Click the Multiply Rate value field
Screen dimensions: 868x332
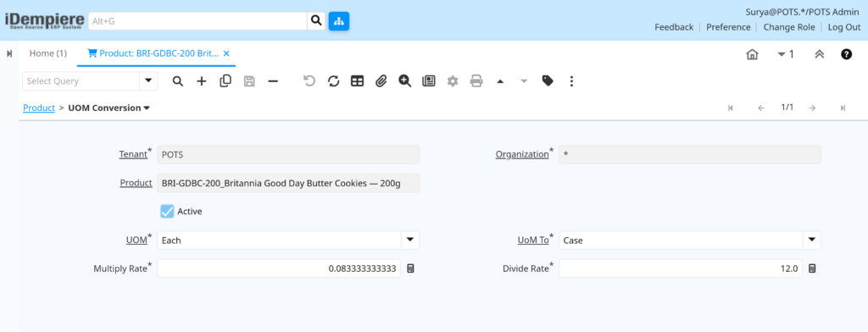click(x=279, y=269)
